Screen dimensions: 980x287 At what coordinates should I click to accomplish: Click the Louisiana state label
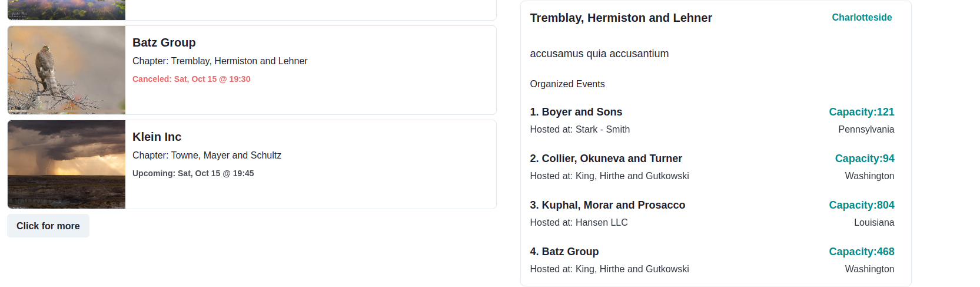click(x=874, y=223)
